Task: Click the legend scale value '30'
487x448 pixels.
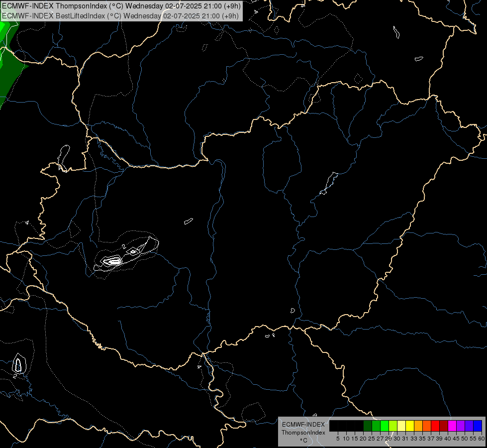Action: coord(397,439)
